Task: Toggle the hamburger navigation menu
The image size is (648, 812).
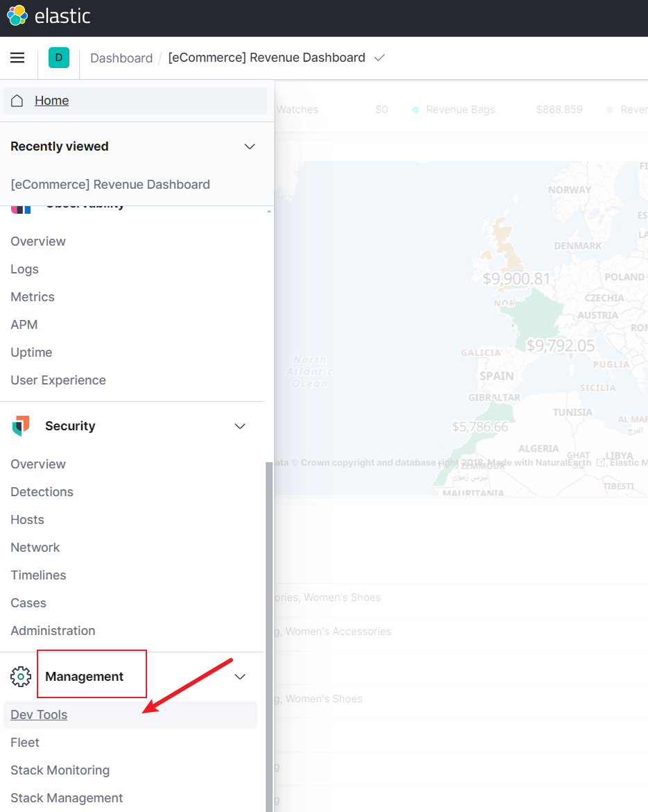Action: tap(17, 58)
